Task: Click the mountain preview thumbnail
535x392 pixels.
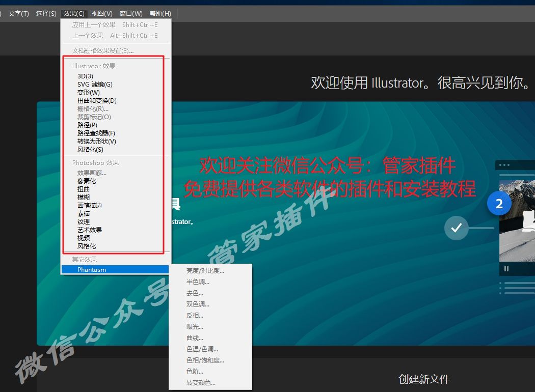Action: click(517, 220)
